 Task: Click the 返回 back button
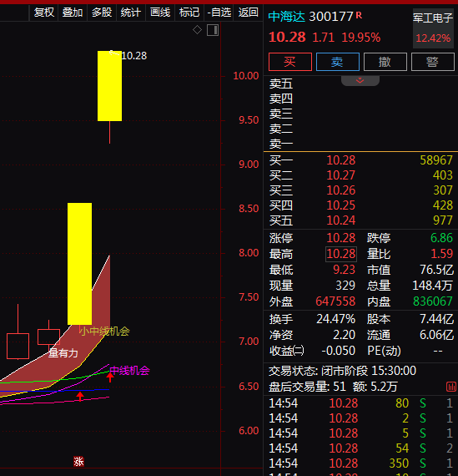pos(248,13)
